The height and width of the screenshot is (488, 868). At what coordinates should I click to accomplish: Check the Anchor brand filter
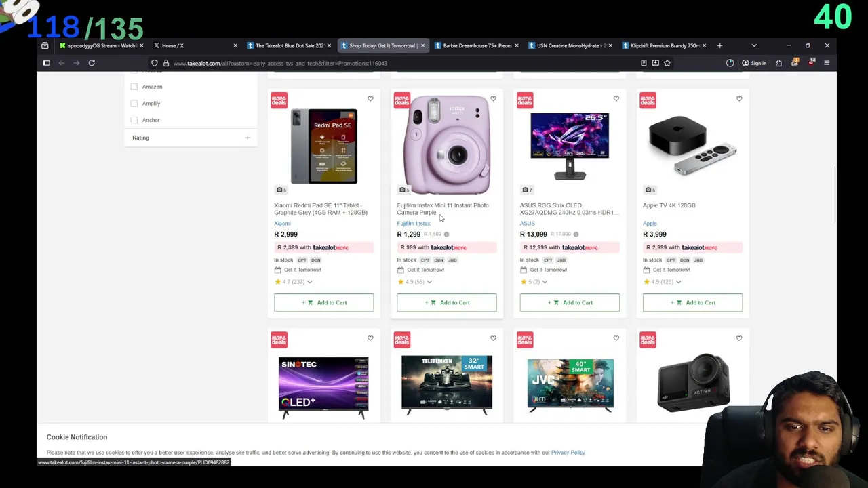coord(134,120)
